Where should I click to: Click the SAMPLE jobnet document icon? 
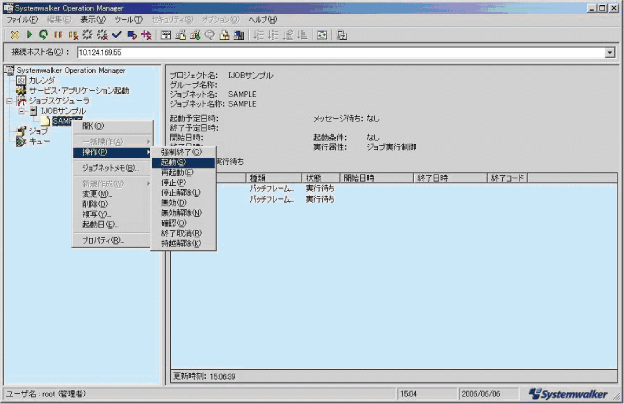point(45,121)
